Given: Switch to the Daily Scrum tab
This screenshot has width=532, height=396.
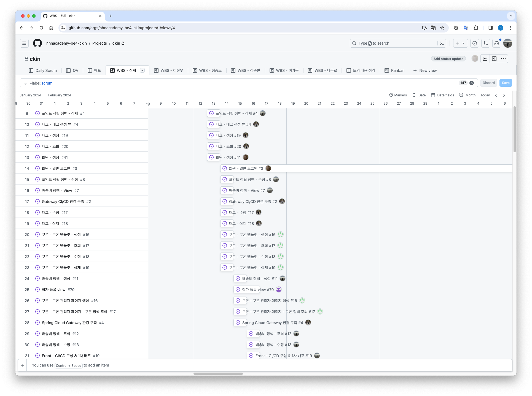Looking at the screenshot, I should [43, 70].
